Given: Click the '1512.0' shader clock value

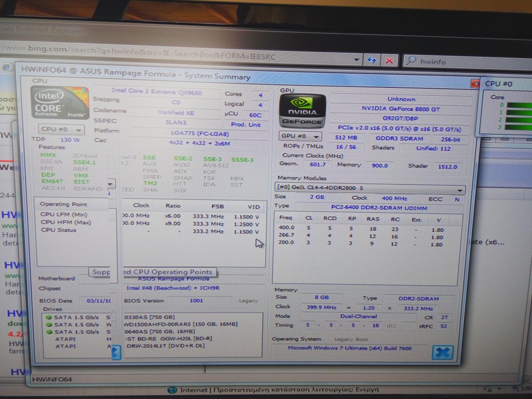Looking at the screenshot, I should click(447, 167).
